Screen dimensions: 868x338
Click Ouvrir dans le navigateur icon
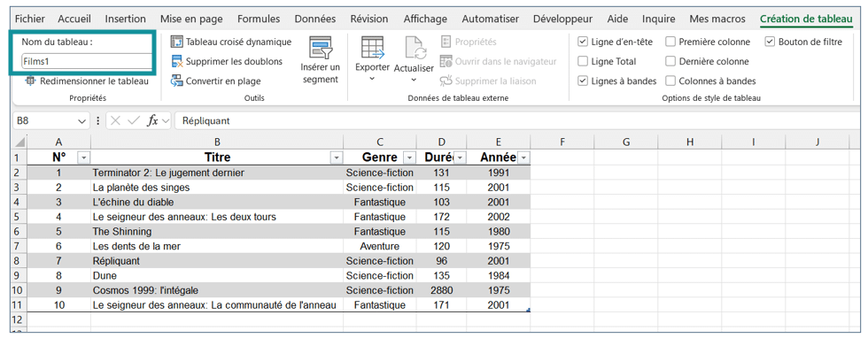coord(446,61)
